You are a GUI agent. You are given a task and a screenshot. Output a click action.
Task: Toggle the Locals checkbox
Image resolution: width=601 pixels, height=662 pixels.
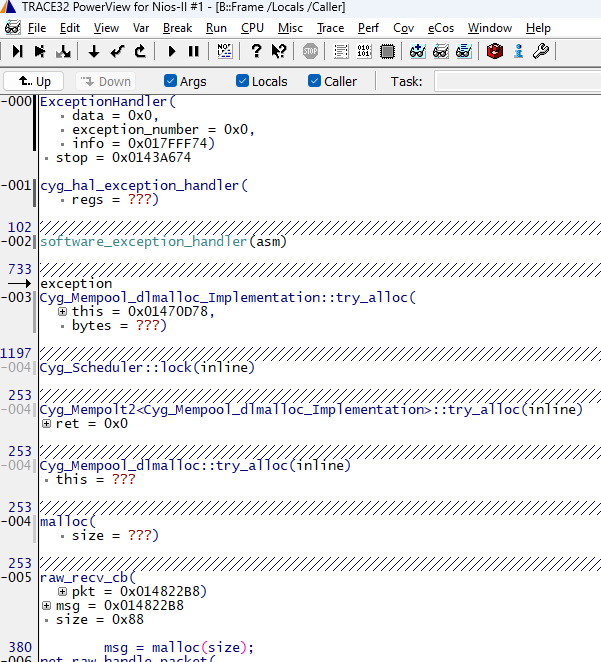(x=243, y=81)
